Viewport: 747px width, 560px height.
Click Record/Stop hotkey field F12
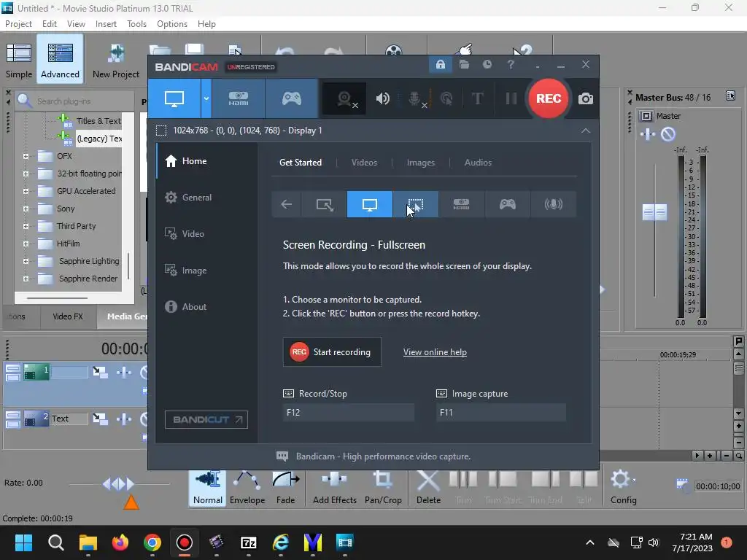(x=348, y=413)
